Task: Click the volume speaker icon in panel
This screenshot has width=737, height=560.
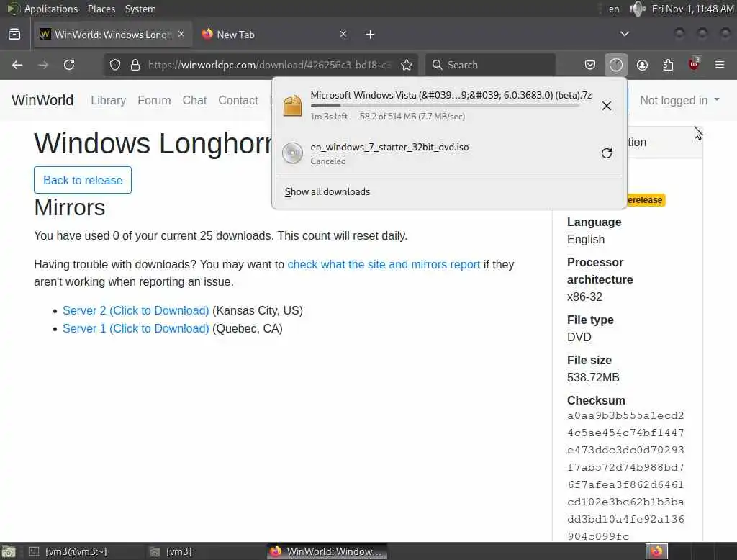Action: coord(637,9)
